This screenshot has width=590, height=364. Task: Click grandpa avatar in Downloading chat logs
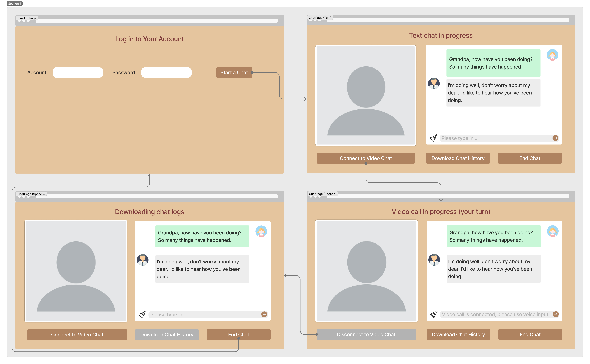(x=143, y=260)
